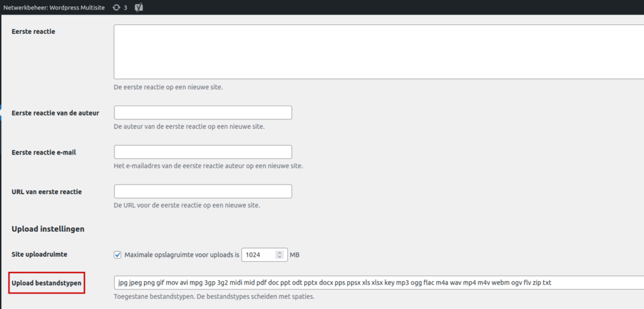
Task: Click the 'Site uploadruimte' label
Action: (x=40, y=254)
